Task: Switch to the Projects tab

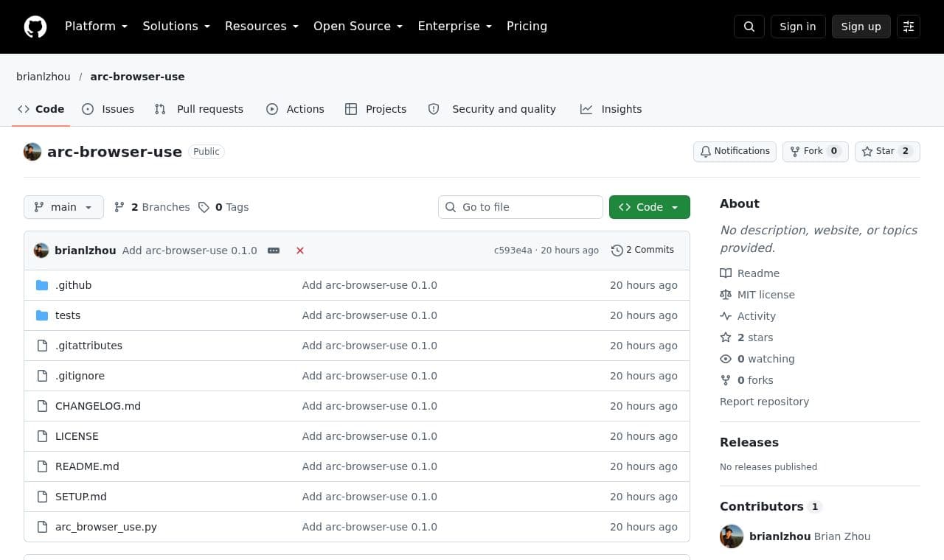Action: point(376,109)
